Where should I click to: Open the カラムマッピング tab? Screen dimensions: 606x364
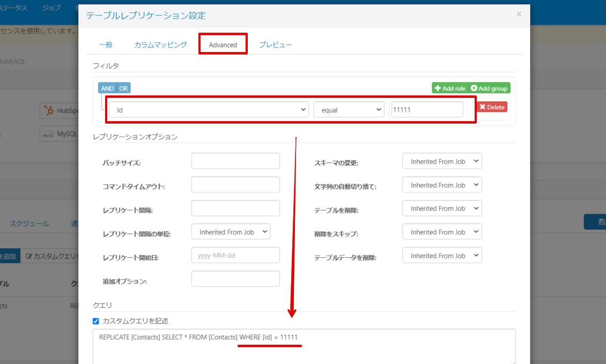click(160, 45)
